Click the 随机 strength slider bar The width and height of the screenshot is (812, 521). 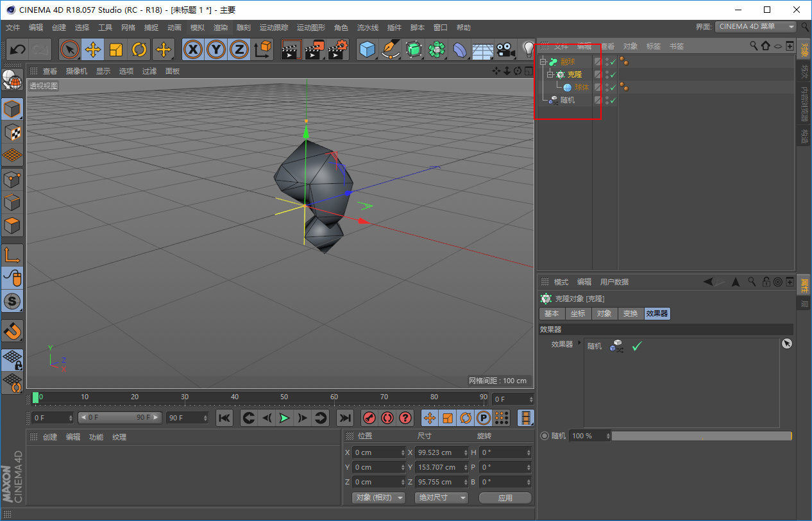[702, 436]
